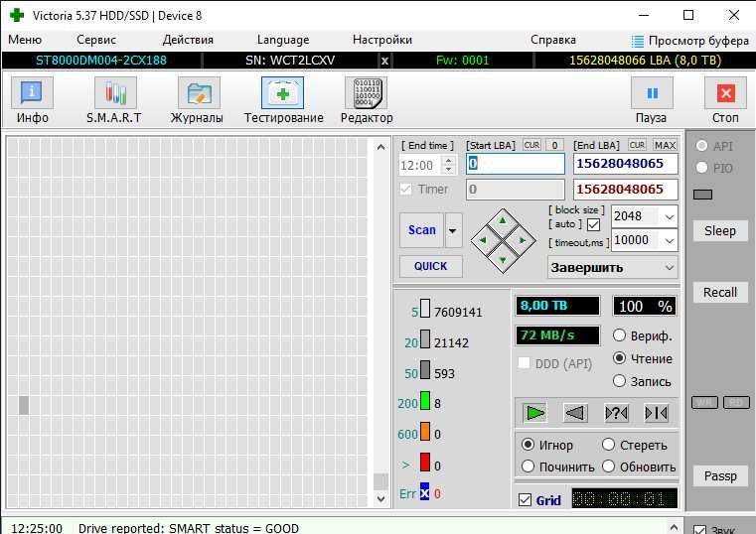
Task: Select the Стереть erase radio option
Action: click(608, 445)
